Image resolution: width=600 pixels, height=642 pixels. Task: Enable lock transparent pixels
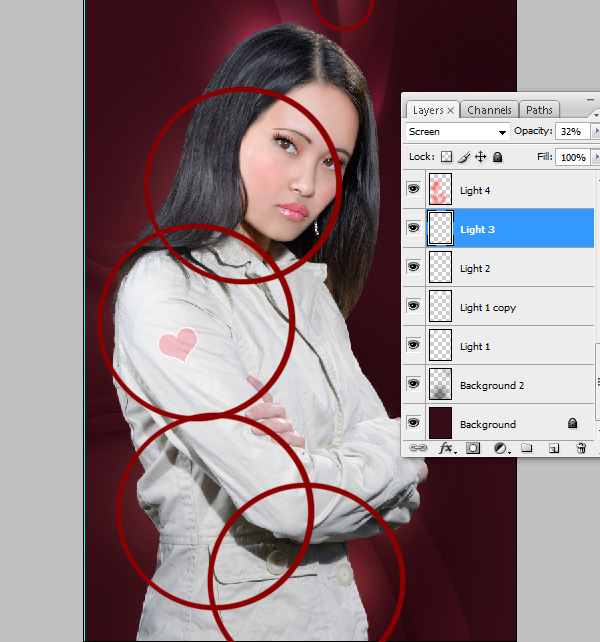446,157
